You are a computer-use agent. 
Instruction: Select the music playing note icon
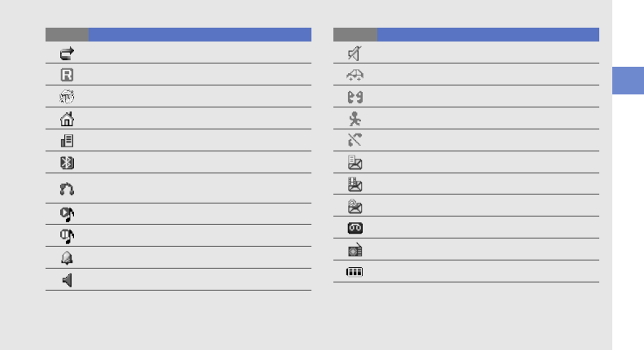pos(67,215)
